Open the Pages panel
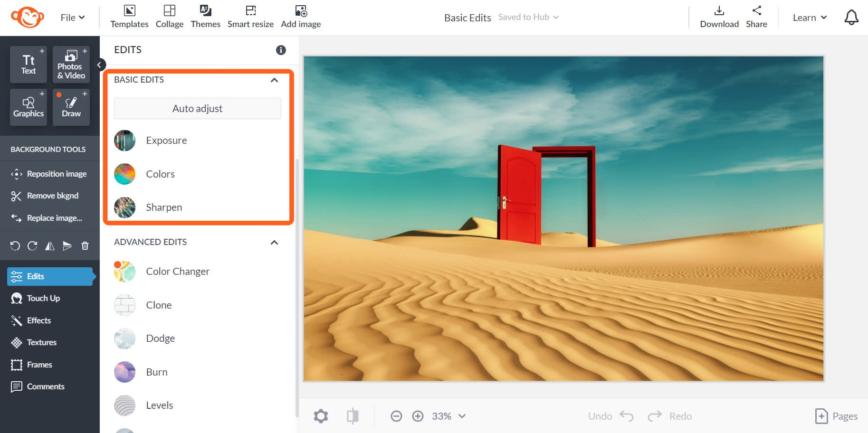 pos(836,416)
